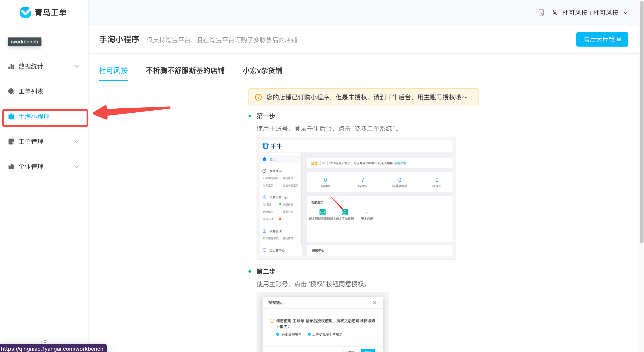Open 企业管理 menu label
The image size is (644, 352).
coord(31,167)
